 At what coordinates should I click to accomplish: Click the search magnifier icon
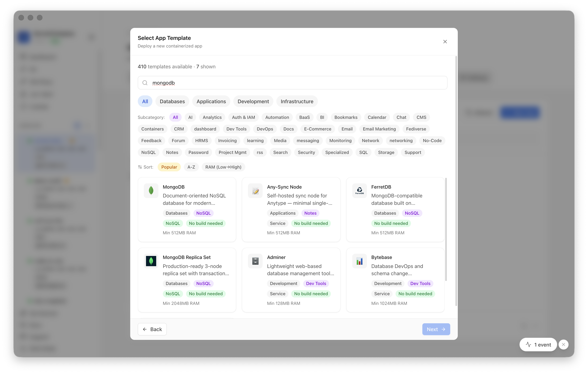pyautogui.click(x=145, y=83)
